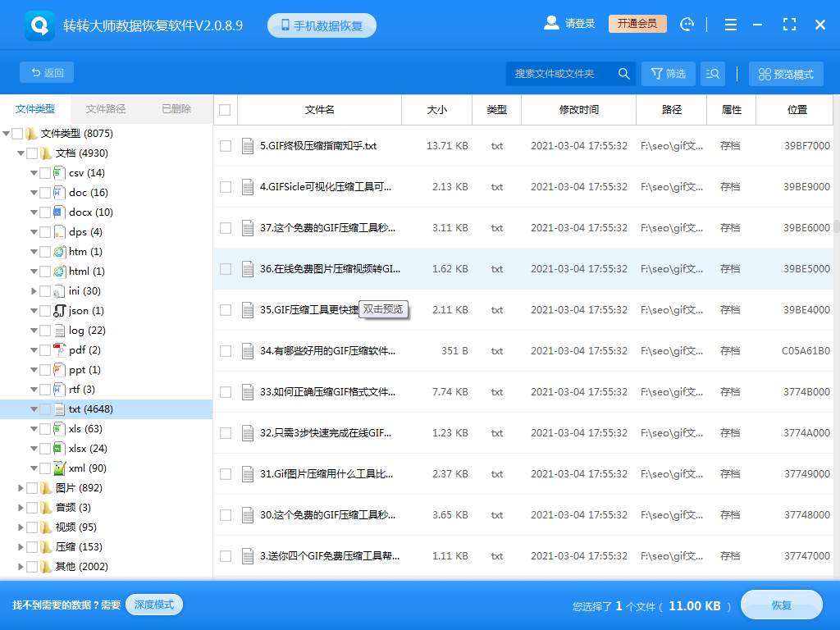This screenshot has height=630, width=840.
Task: Expand the ini (30) tree entry
Action: [x=35, y=290]
